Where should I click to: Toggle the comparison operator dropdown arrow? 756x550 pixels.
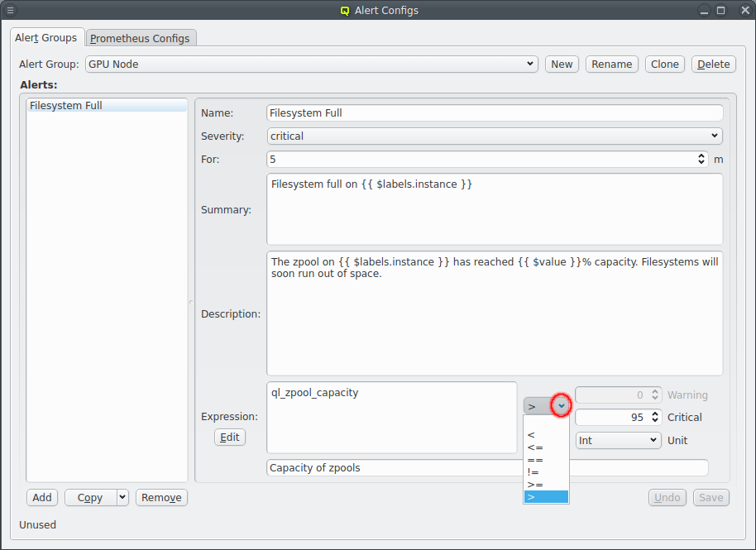[x=561, y=406]
